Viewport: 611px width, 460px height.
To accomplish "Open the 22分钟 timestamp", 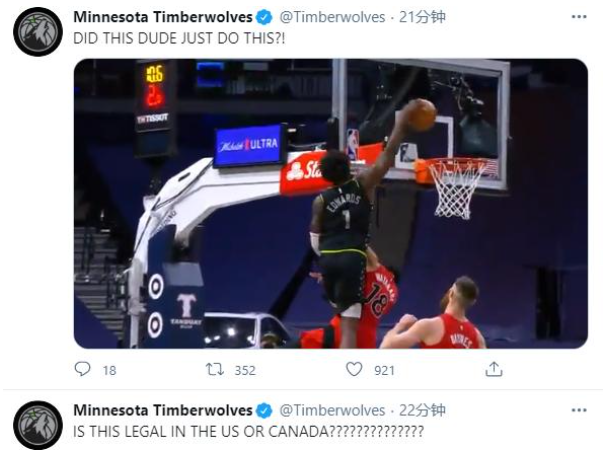I will pyautogui.click(x=422, y=410).
